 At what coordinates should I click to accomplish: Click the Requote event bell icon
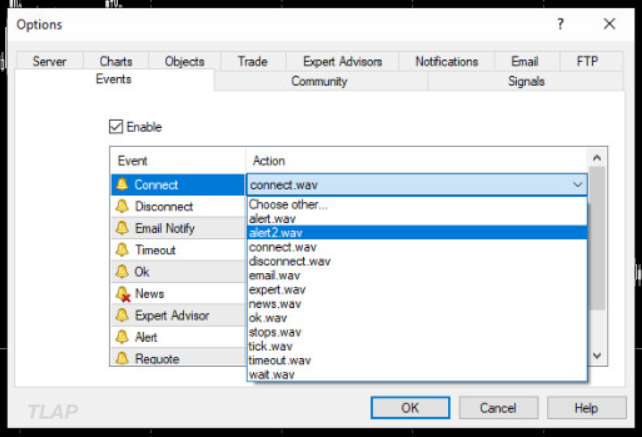click(122, 358)
